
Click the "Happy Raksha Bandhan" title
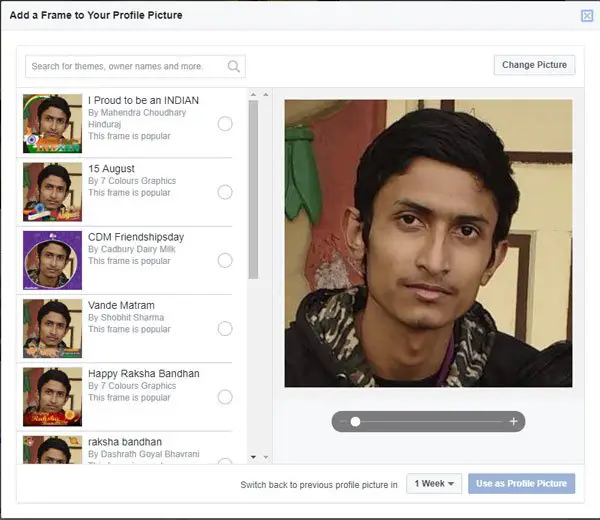[x=144, y=373]
